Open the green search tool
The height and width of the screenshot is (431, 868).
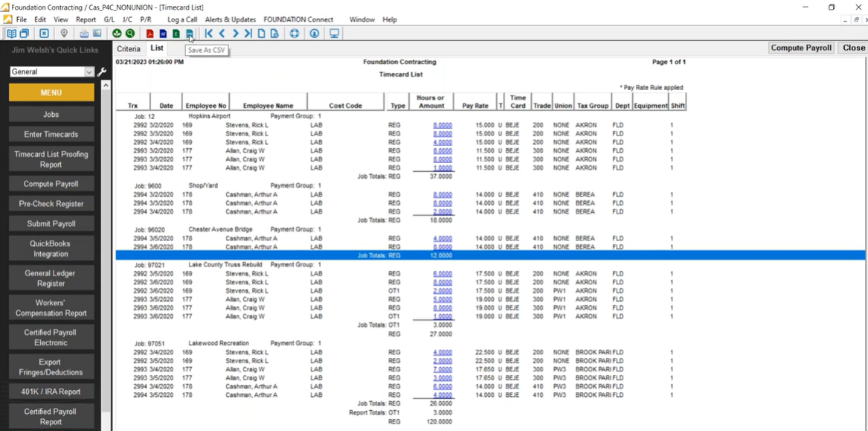(x=129, y=33)
